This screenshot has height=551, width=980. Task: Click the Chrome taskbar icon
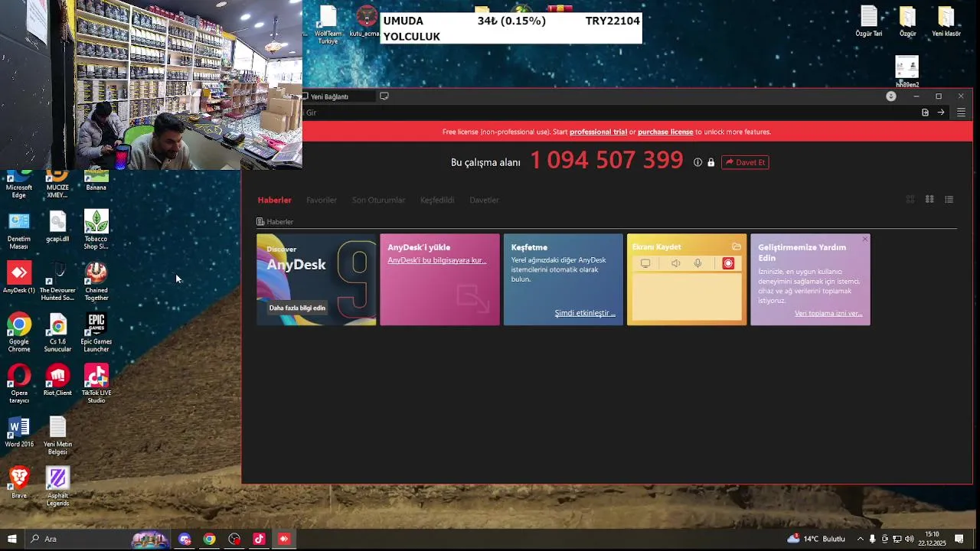(209, 539)
